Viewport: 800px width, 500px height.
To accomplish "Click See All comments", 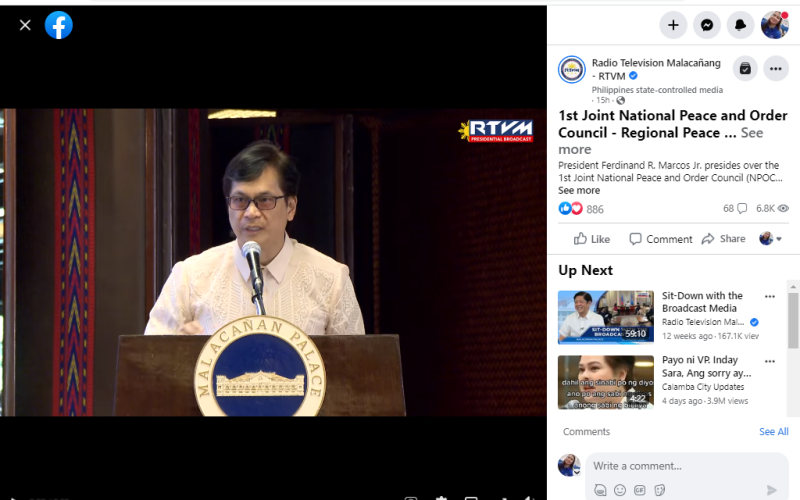I will point(773,432).
